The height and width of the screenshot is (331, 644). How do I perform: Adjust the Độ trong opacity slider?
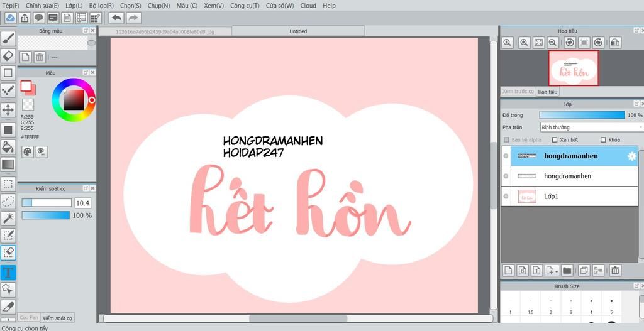(582, 116)
